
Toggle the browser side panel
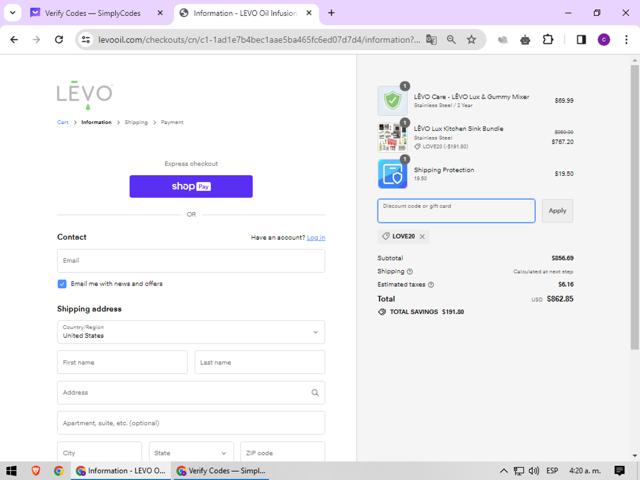tap(581, 40)
